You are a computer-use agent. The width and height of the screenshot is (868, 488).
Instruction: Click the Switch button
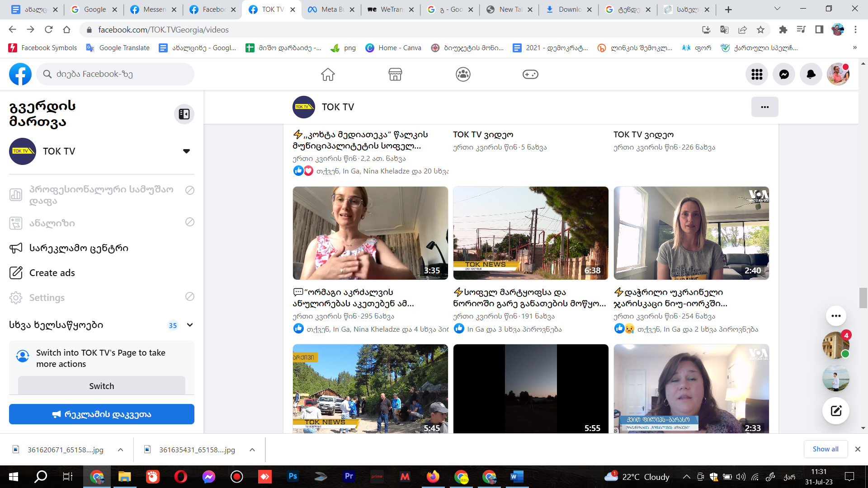[x=102, y=386]
